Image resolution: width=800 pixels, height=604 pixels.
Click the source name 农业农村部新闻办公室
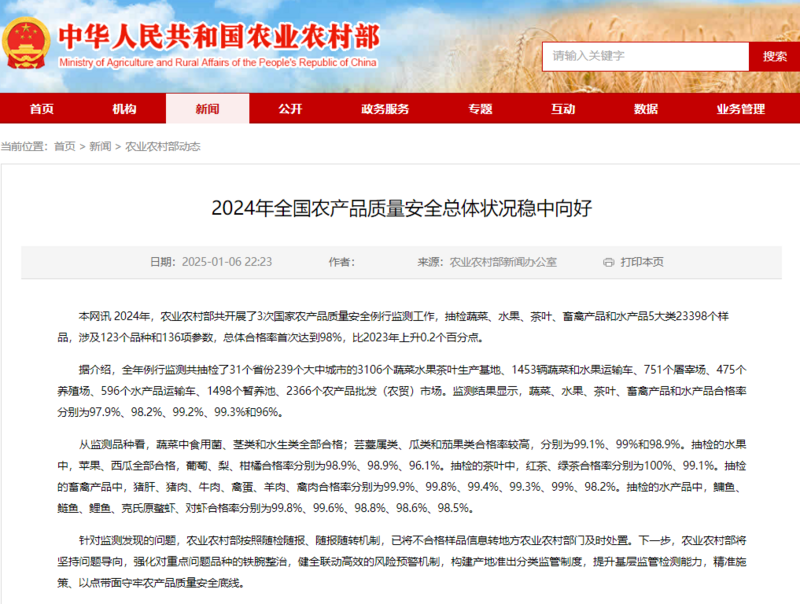tap(503, 262)
